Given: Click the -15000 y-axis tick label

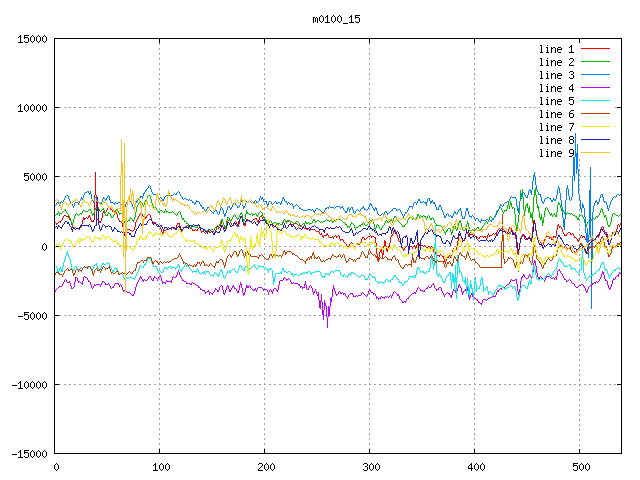Looking at the screenshot, I should [29, 454].
